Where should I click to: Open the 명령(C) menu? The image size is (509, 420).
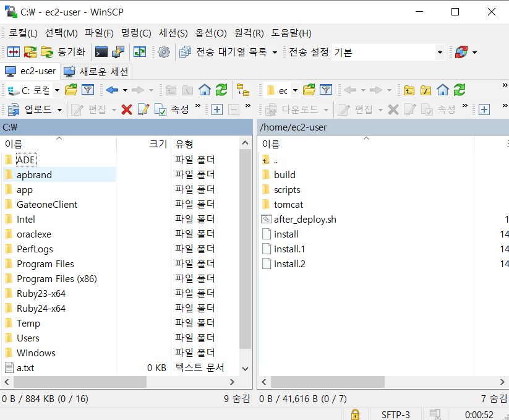pos(136,33)
